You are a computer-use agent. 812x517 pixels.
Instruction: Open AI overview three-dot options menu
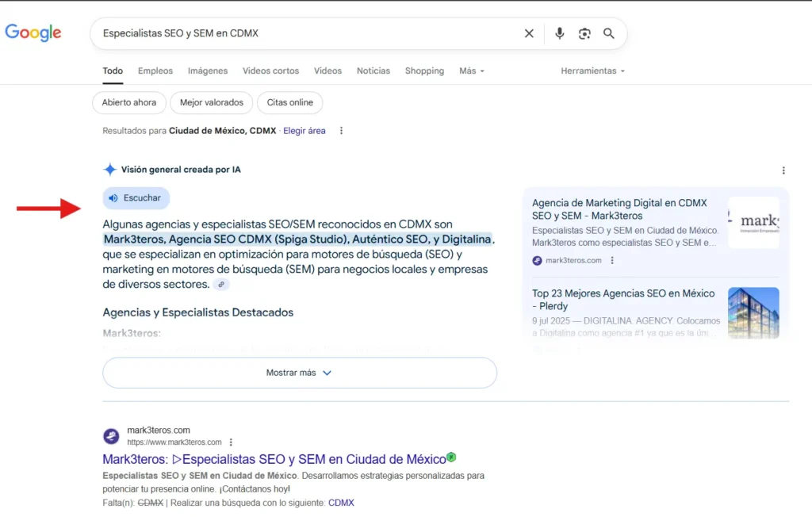(783, 170)
